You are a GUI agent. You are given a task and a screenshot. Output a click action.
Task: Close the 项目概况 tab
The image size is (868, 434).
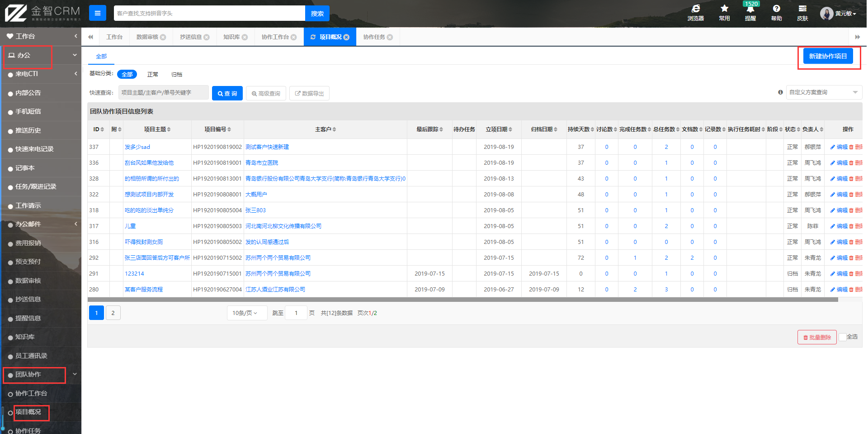pos(346,37)
